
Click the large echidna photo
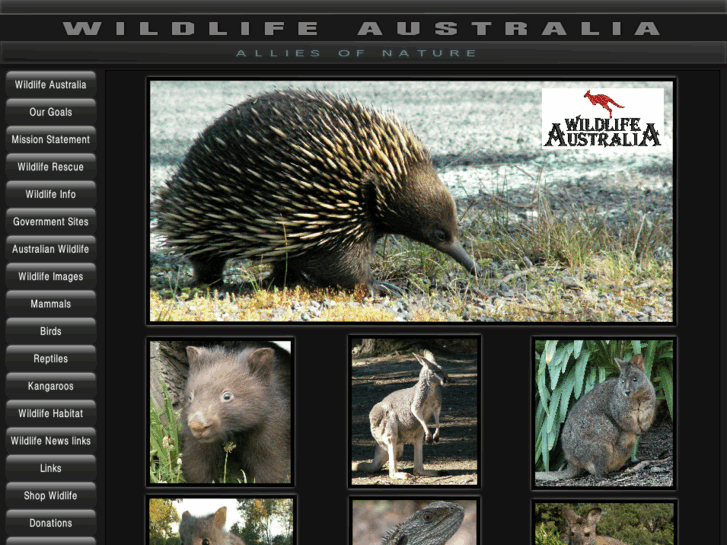point(411,201)
